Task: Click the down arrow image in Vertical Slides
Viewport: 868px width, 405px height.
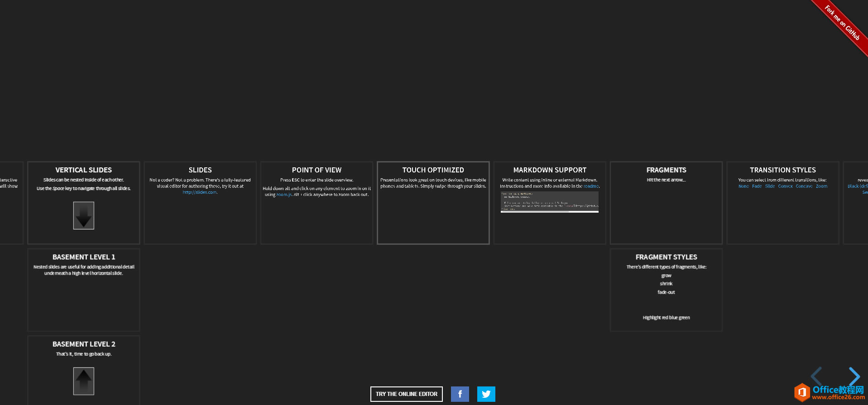Action: pyautogui.click(x=84, y=215)
